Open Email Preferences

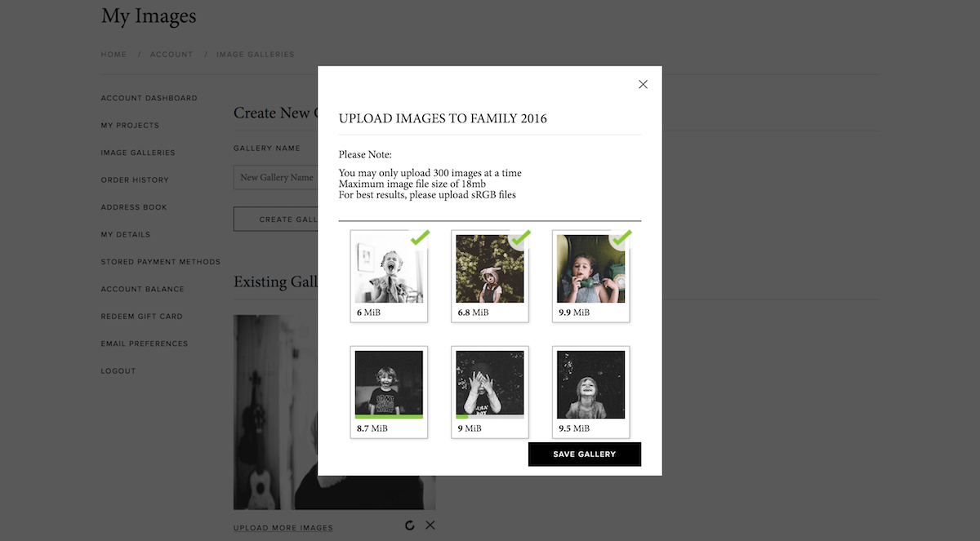[145, 344]
